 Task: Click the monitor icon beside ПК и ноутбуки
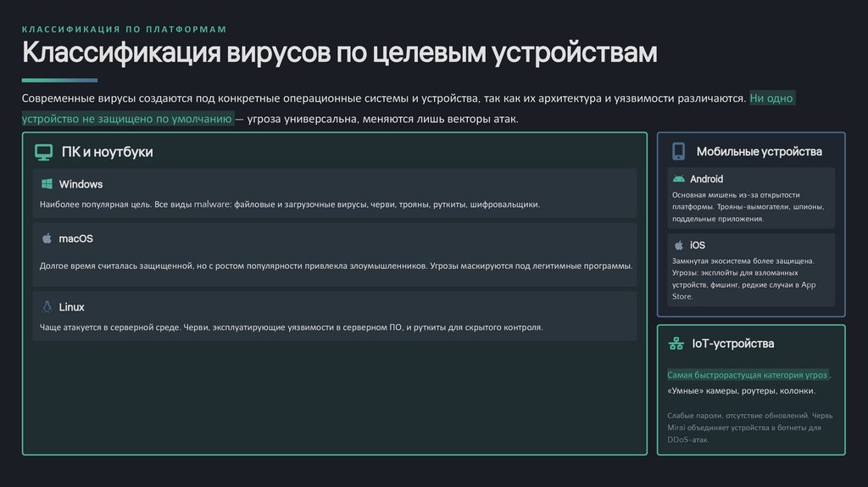pyautogui.click(x=44, y=152)
